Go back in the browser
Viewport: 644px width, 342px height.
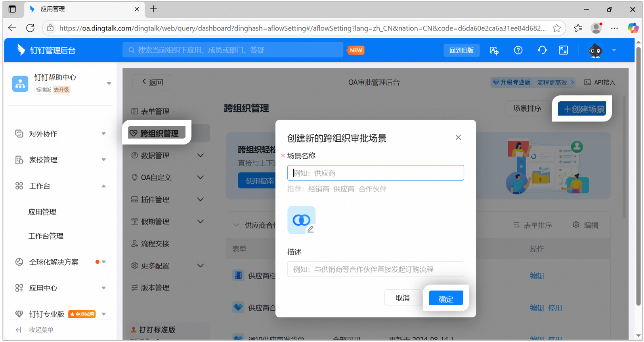(12, 28)
